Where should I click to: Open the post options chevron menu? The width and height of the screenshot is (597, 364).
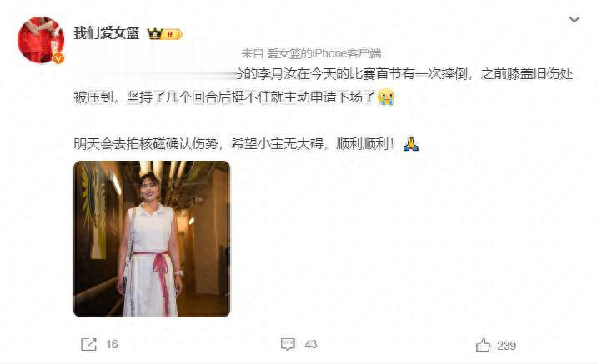point(574,19)
